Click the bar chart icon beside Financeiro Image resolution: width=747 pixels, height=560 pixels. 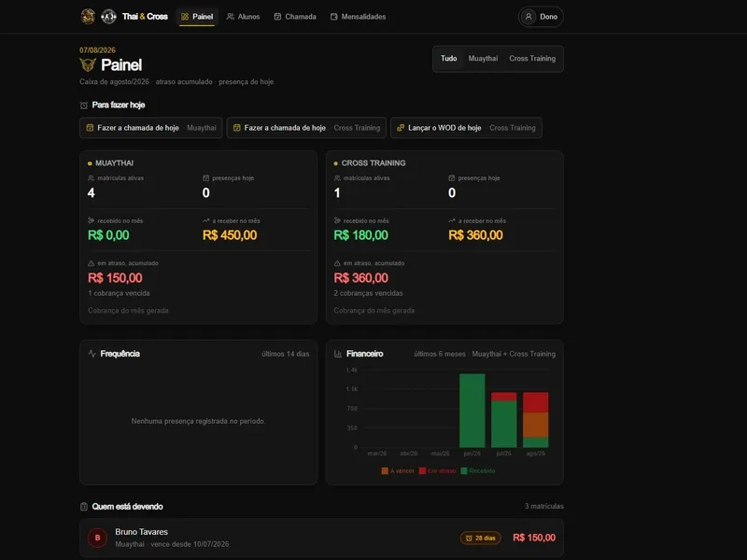[x=338, y=354]
